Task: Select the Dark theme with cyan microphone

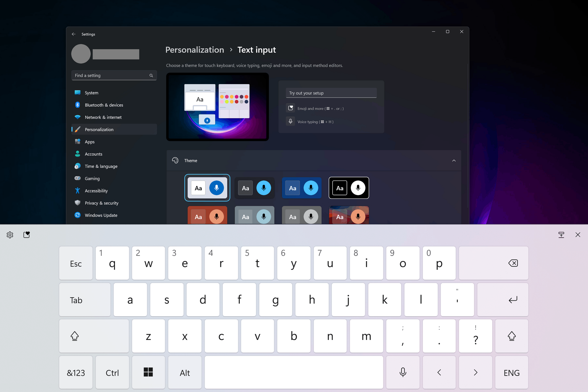Action: coord(255,188)
